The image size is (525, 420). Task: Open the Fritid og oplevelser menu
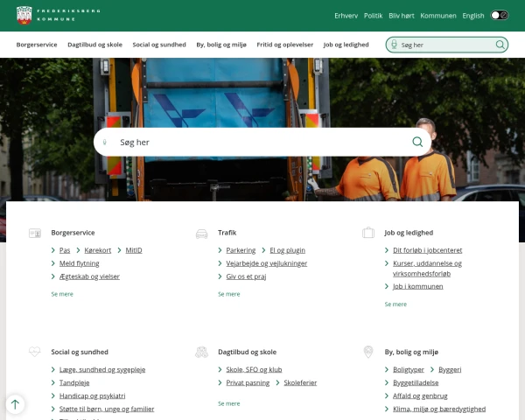[x=285, y=45]
